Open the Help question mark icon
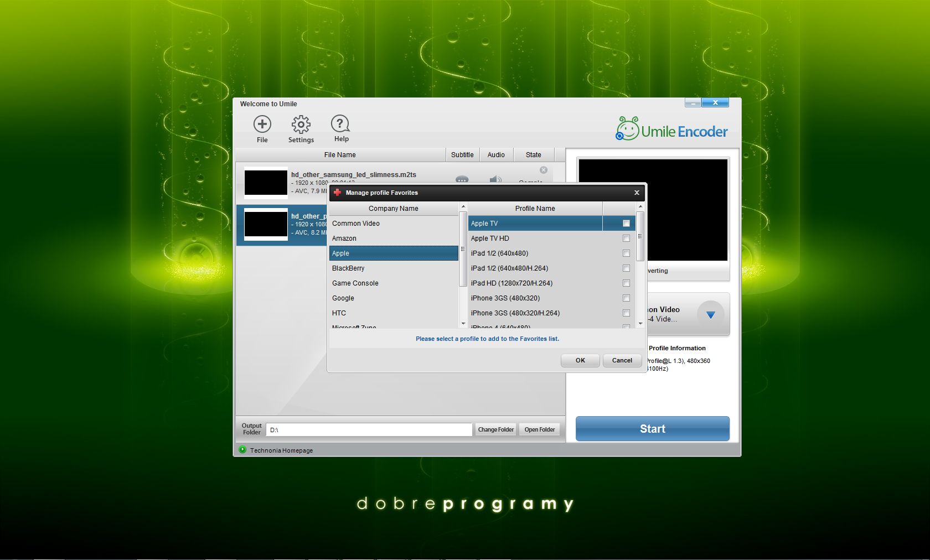This screenshot has height=560, width=930. pos(340,124)
